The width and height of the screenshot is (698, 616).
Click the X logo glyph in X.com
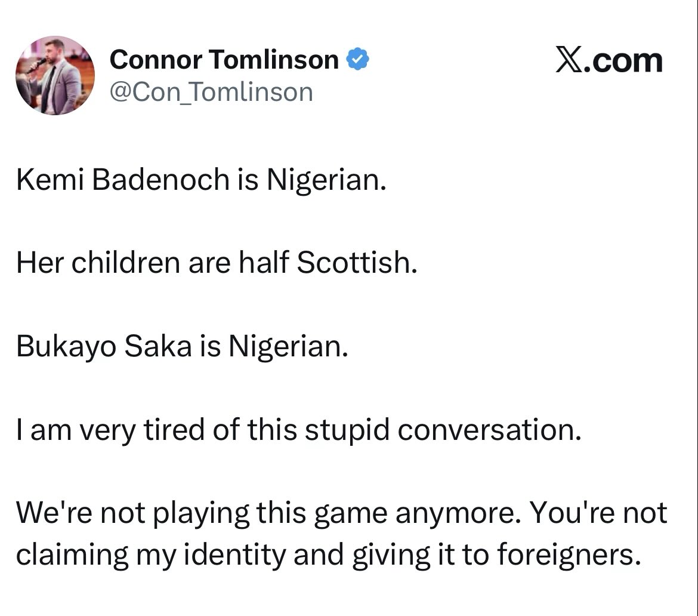569,60
